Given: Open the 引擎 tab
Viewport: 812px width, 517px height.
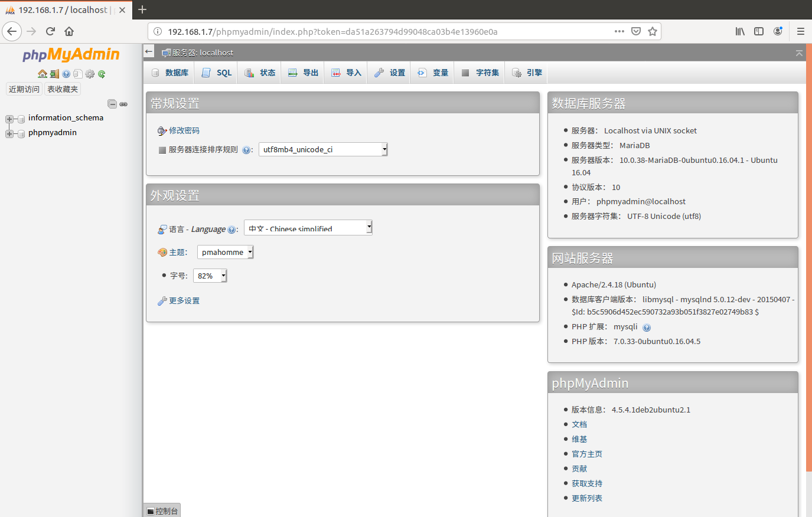Looking at the screenshot, I should (x=527, y=73).
